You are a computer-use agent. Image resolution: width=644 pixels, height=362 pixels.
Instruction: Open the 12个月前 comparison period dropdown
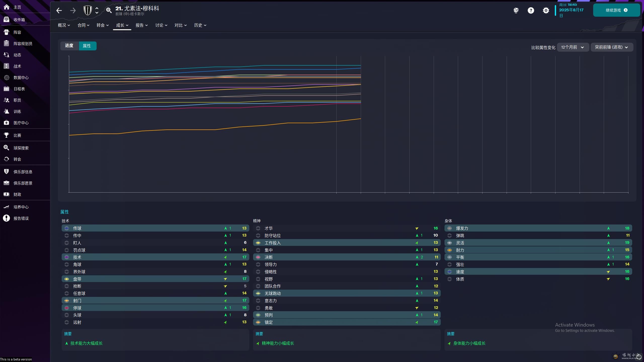click(573, 47)
